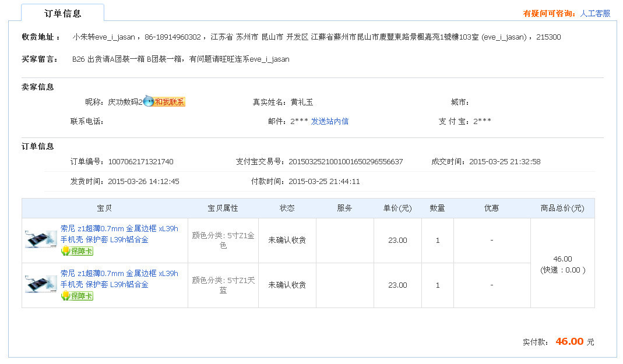
Task: Click the orange 46.00 实付款 amount
Action: tap(569, 341)
